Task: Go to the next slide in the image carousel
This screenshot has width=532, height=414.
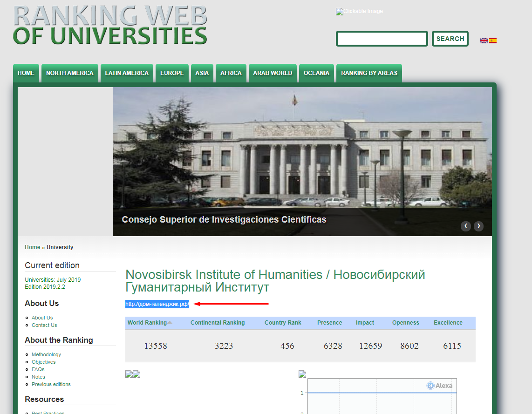Action: [478, 226]
